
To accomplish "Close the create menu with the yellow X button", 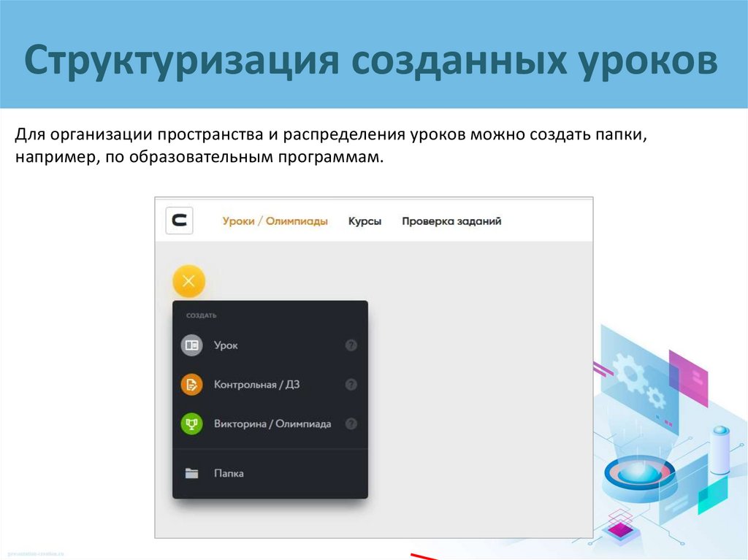I will (189, 281).
